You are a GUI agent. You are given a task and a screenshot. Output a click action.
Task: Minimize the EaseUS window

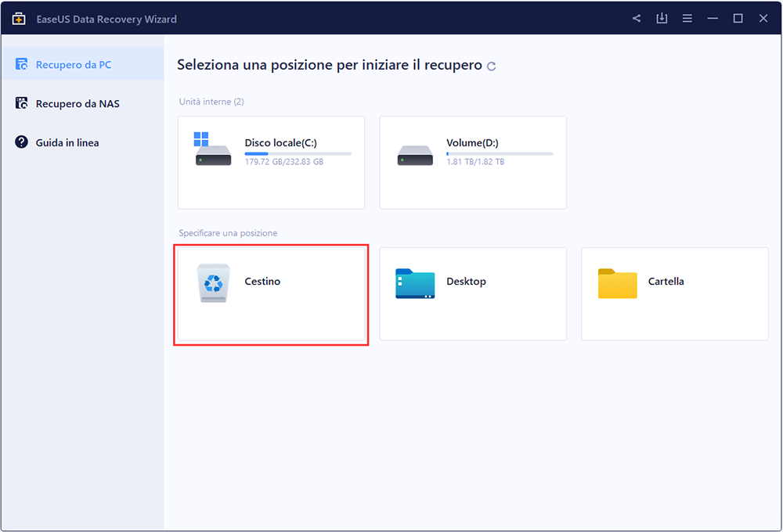point(713,19)
